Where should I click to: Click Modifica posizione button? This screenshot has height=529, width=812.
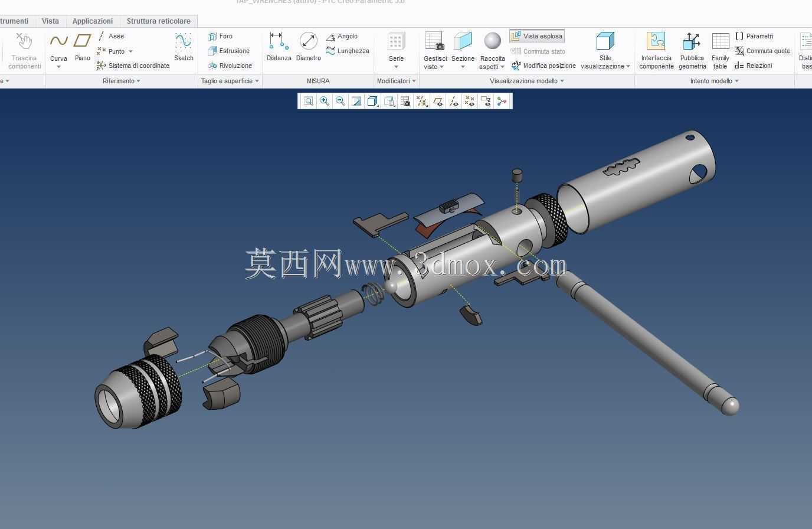click(543, 66)
